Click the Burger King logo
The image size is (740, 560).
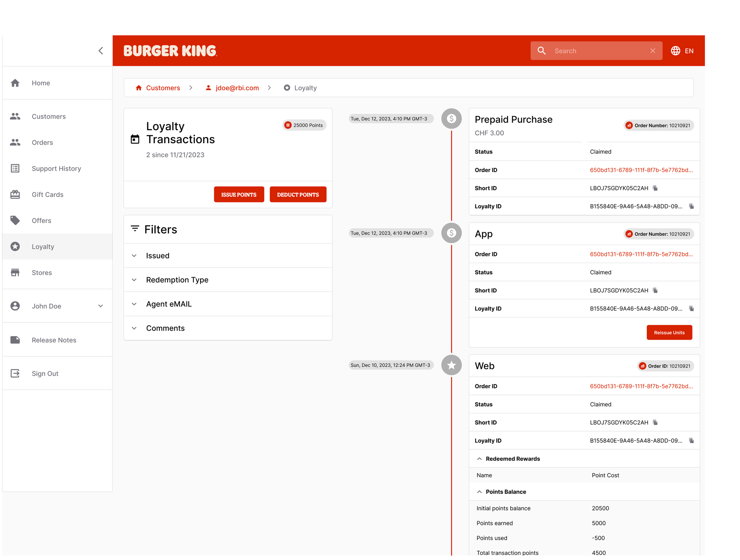tap(170, 51)
